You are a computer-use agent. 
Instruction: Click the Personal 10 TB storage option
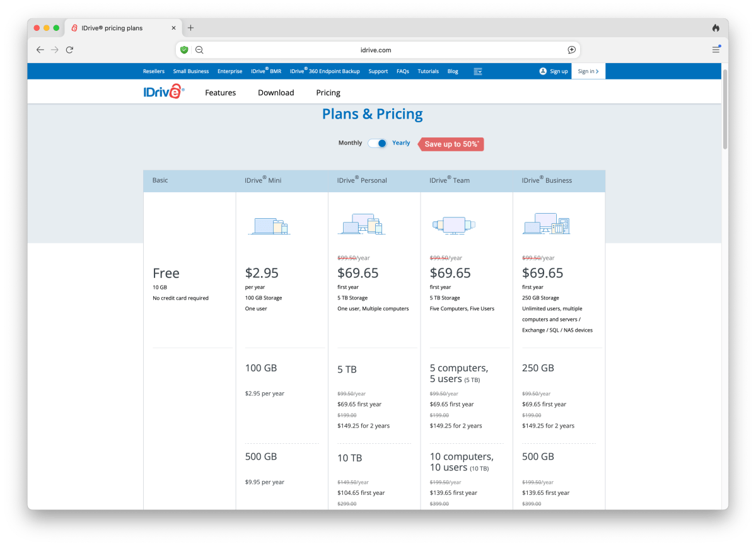click(349, 458)
